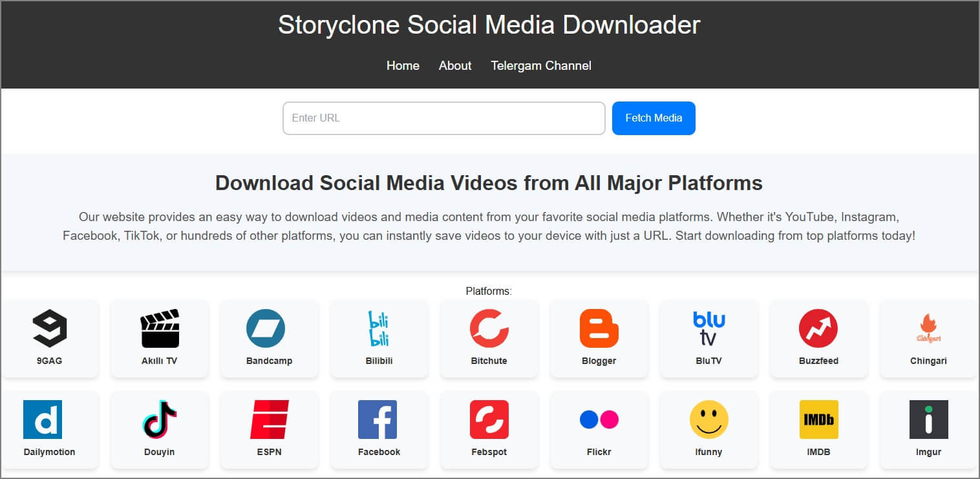
Task: Choose the Chingari flame icon
Action: point(929,328)
